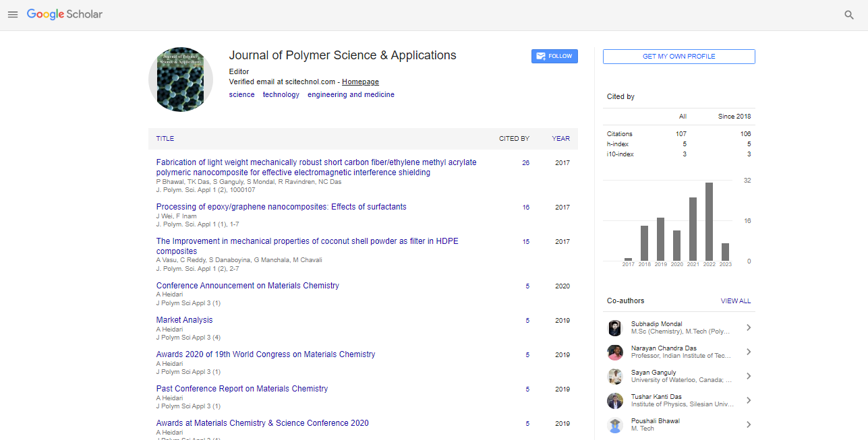The image size is (868, 440).
Task: Click the Since 2018 column heading
Action: [x=734, y=117]
